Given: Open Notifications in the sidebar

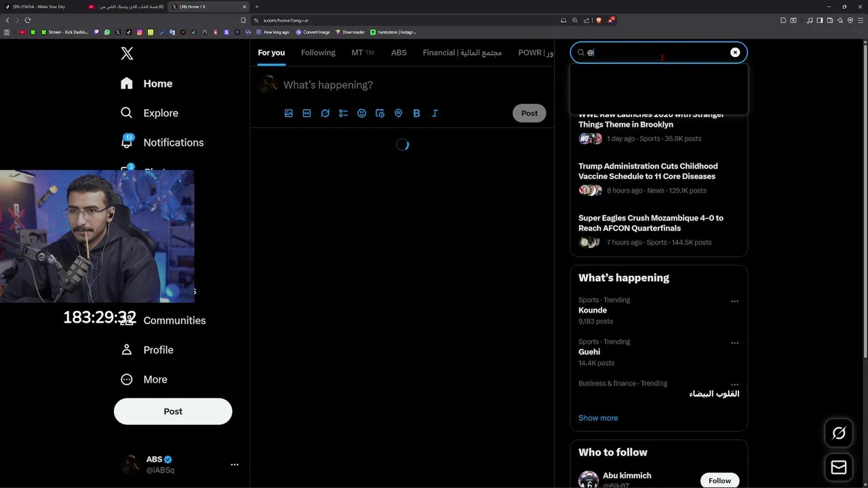Looking at the screenshot, I should click(161, 142).
